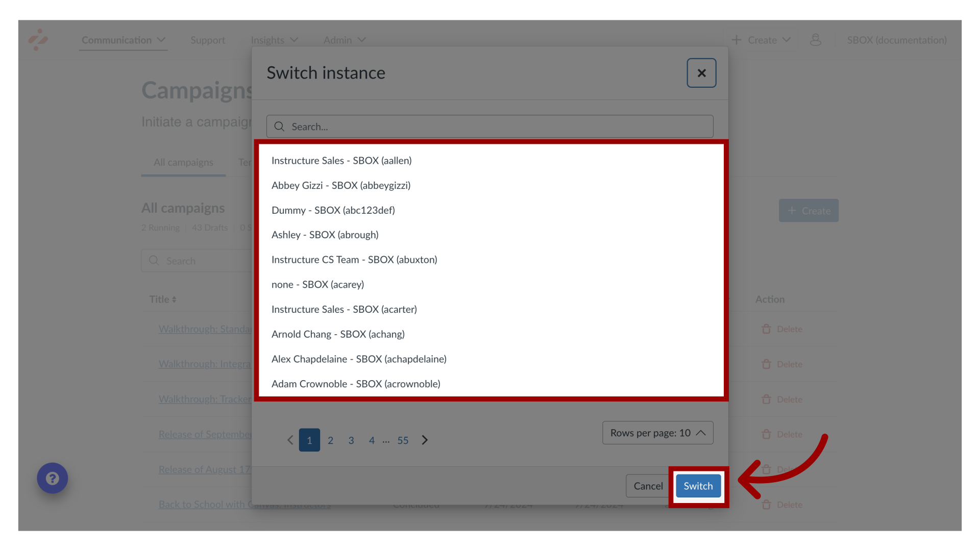This screenshot has height=551, width=980.
Task: Click the next page arrow icon
Action: [x=425, y=440]
